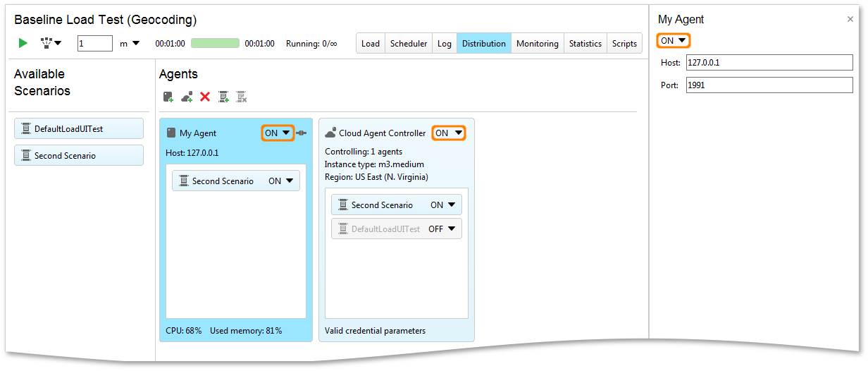Select DefaultLoadUITest in Available Scenarios

click(x=79, y=128)
